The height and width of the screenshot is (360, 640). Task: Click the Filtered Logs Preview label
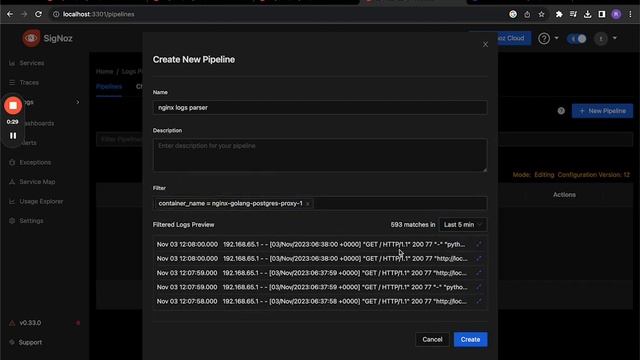pyautogui.click(x=183, y=225)
